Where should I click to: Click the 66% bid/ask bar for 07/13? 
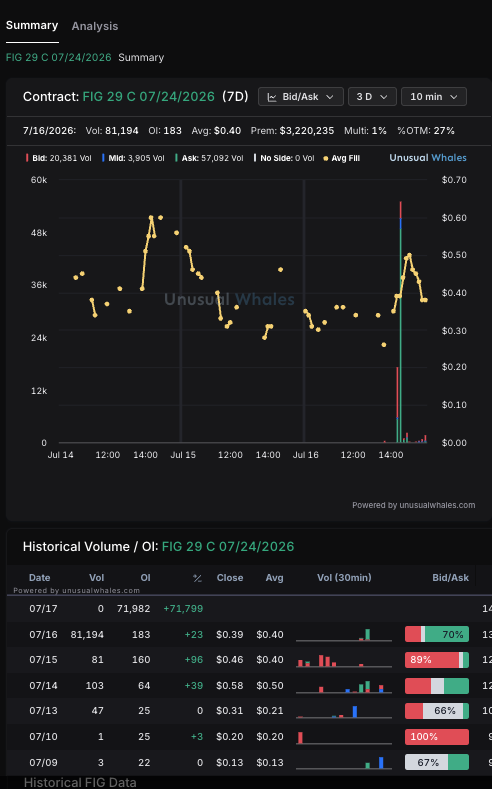pos(437,711)
